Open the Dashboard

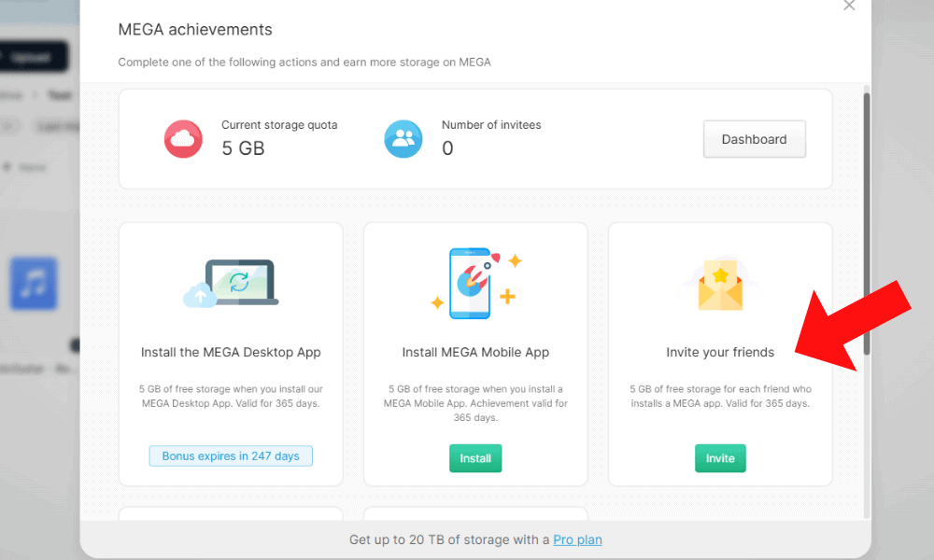(754, 139)
